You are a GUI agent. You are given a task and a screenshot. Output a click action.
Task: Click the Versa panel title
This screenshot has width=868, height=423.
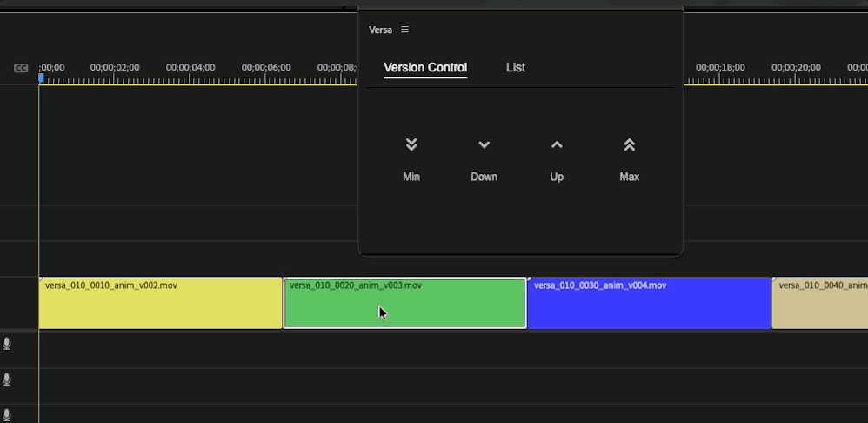380,30
